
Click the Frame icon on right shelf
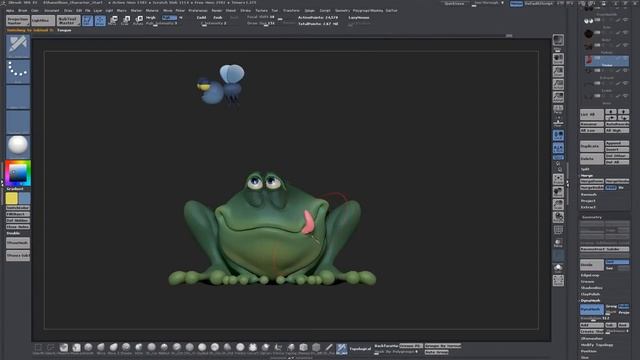pyautogui.click(x=558, y=179)
